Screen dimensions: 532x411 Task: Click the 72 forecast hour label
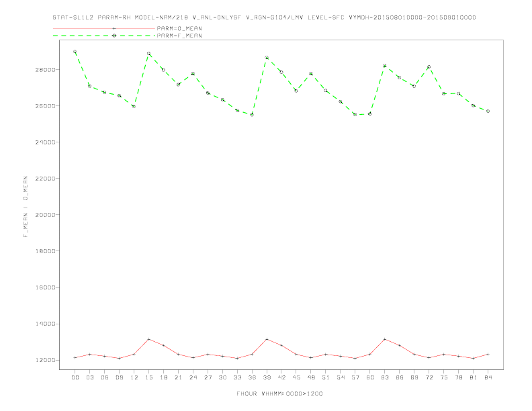(x=429, y=377)
